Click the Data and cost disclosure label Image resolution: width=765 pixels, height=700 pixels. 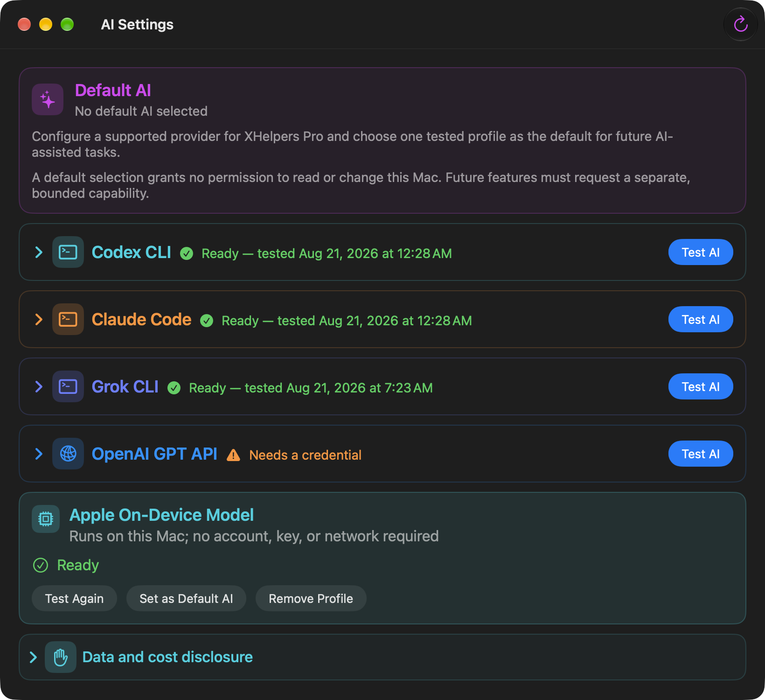pyautogui.click(x=167, y=657)
